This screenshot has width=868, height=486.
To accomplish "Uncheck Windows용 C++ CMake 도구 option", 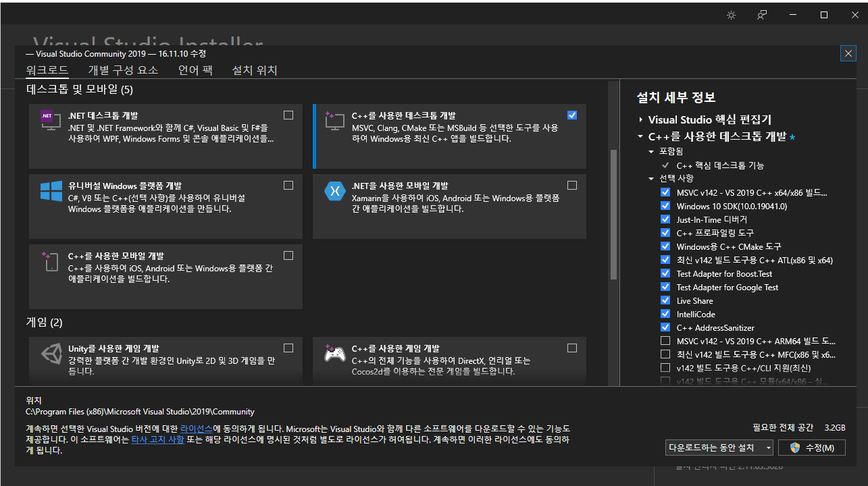I will [x=665, y=246].
